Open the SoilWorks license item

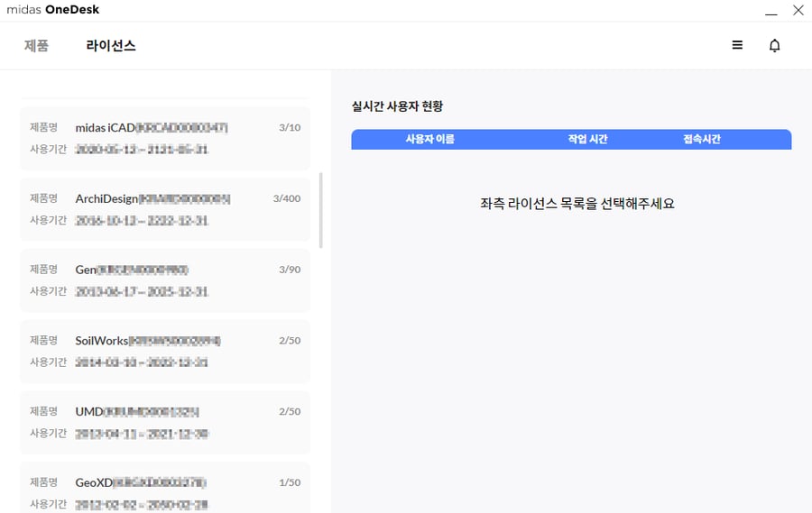[164, 351]
